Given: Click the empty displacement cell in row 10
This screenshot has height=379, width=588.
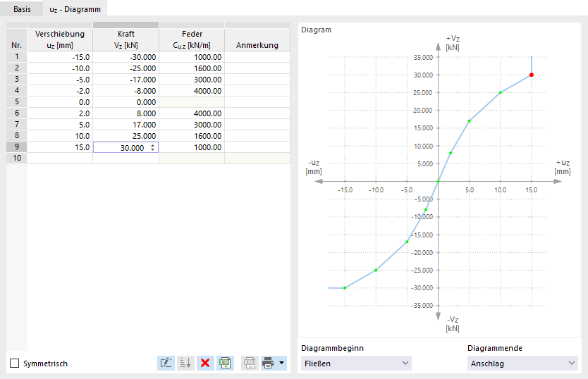Looking at the screenshot, I should tap(60, 159).
